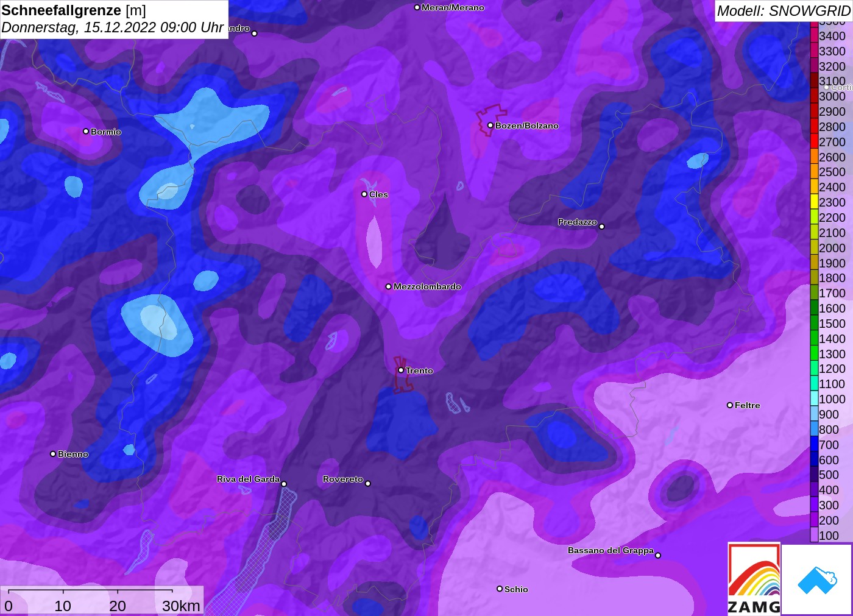Screen dimensions: 853x616
Task: Select the Trento city marker dot
Action: [401, 370]
